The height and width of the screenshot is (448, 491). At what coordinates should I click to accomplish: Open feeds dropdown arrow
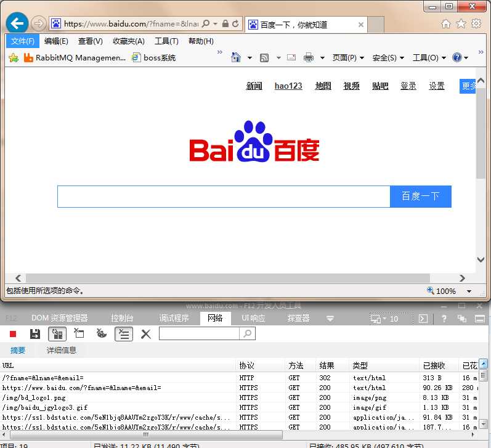(x=278, y=58)
